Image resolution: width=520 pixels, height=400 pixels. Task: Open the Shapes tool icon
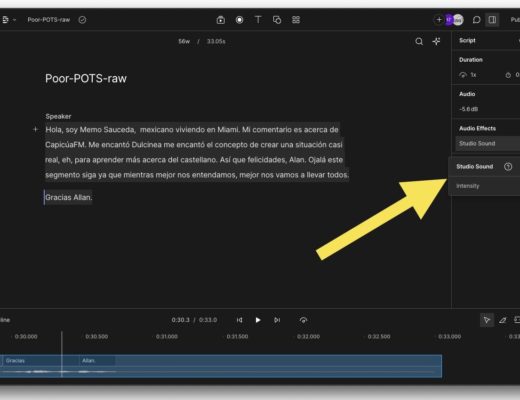coord(277,20)
